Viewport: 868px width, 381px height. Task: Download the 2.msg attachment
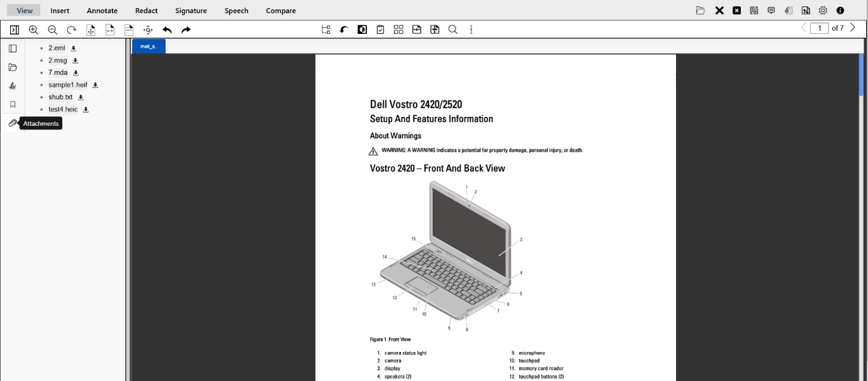[x=76, y=61]
